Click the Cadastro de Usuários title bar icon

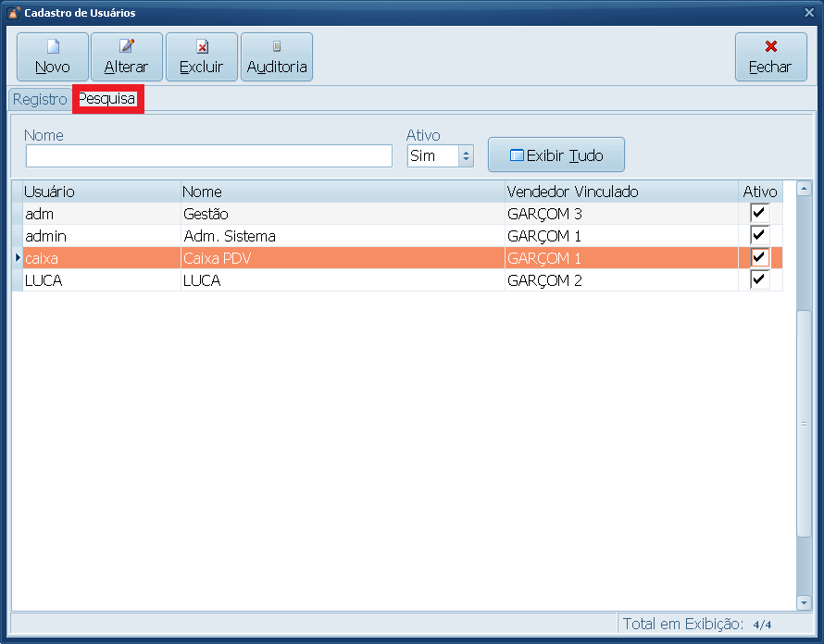[x=13, y=13]
